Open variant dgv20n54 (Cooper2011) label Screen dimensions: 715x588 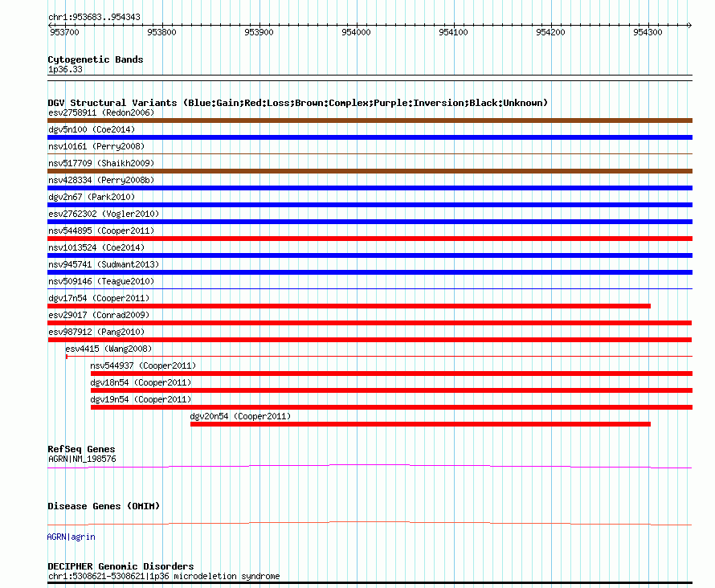tap(240, 416)
